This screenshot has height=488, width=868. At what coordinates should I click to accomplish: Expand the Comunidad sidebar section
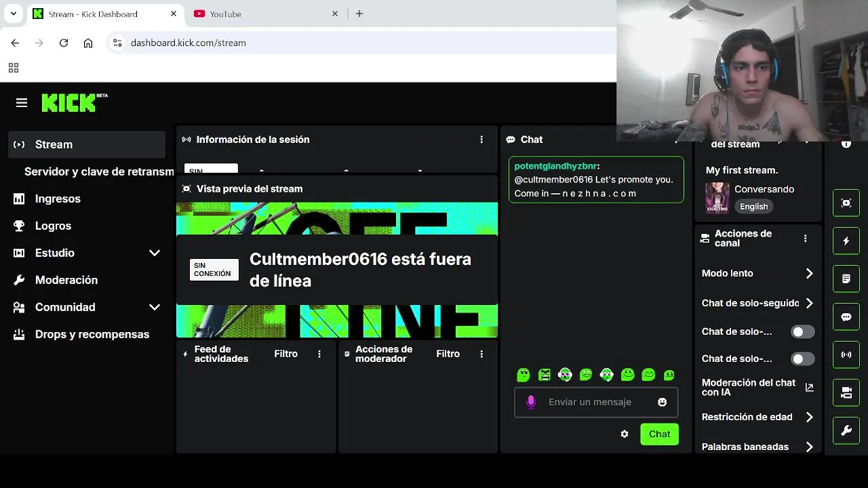point(155,307)
